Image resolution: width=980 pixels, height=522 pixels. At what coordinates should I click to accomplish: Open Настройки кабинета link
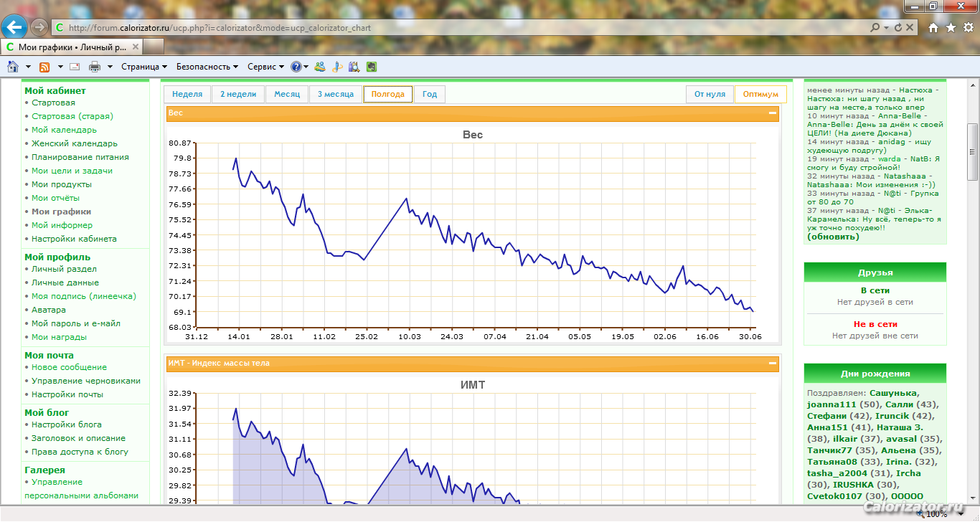(74, 239)
